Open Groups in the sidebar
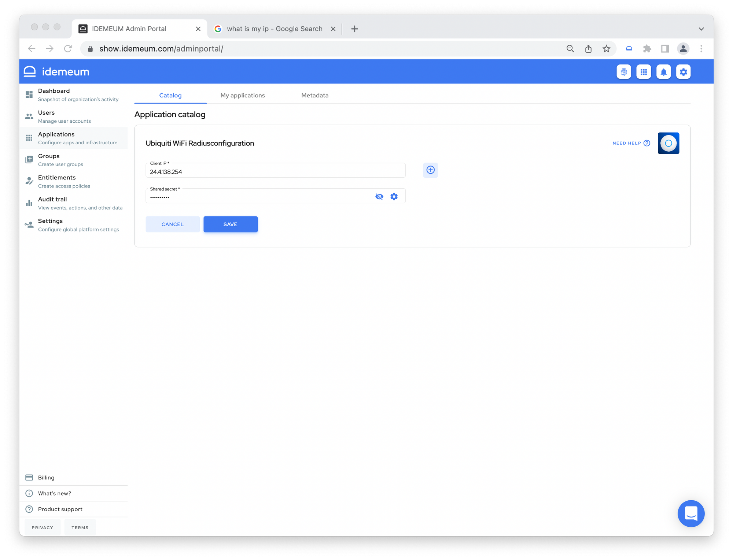 tap(73, 160)
